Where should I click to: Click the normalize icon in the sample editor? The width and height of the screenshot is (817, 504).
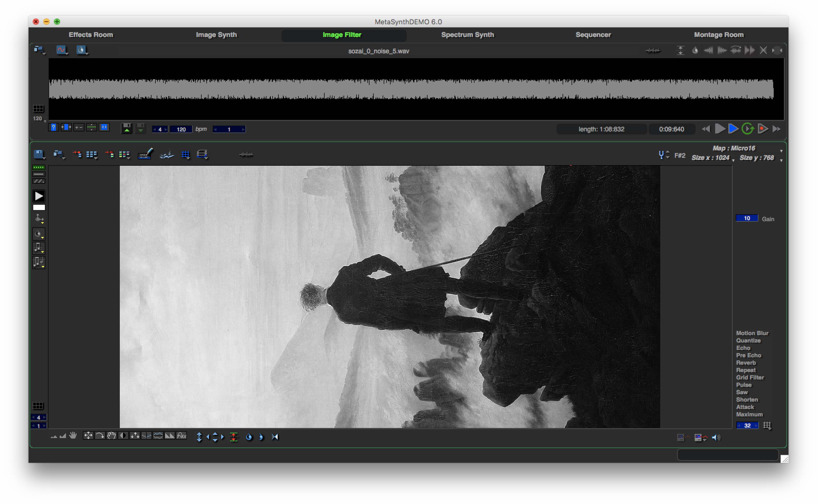pos(680,50)
